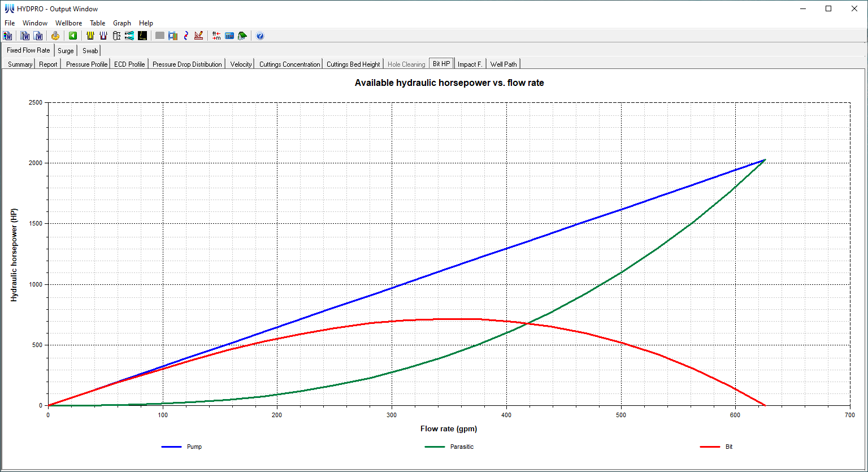Open the calculator toolbar icon
The height and width of the screenshot is (472, 868).
229,36
